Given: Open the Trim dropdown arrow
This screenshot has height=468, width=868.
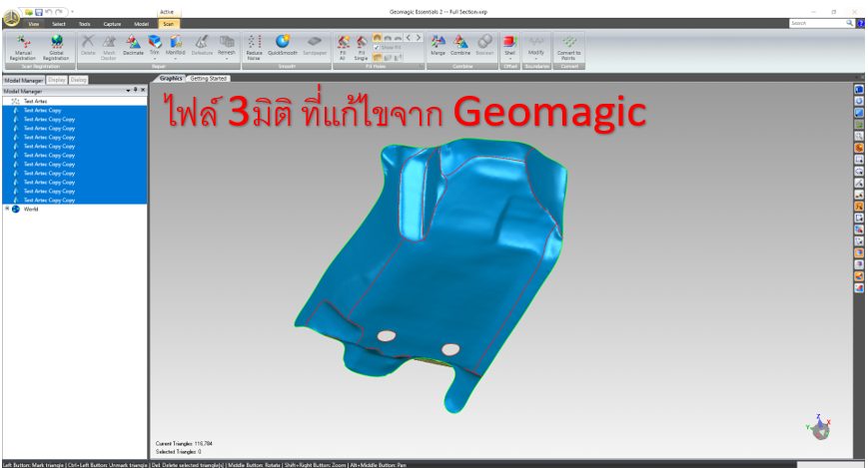Looking at the screenshot, I should [x=155, y=58].
